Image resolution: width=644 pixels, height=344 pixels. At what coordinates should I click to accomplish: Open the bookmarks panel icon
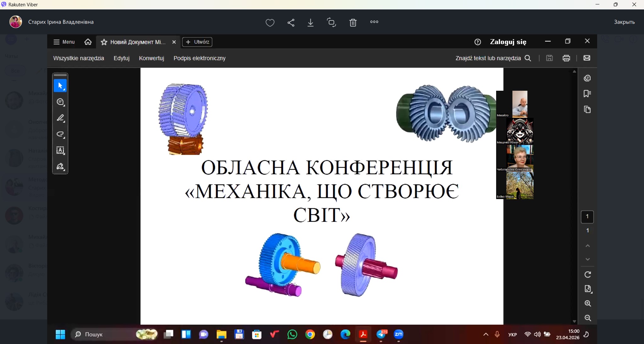click(587, 94)
